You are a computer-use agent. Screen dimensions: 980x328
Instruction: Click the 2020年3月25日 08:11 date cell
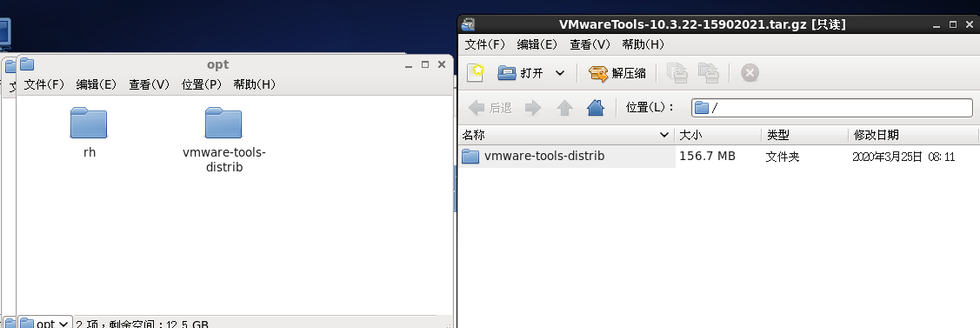(903, 157)
